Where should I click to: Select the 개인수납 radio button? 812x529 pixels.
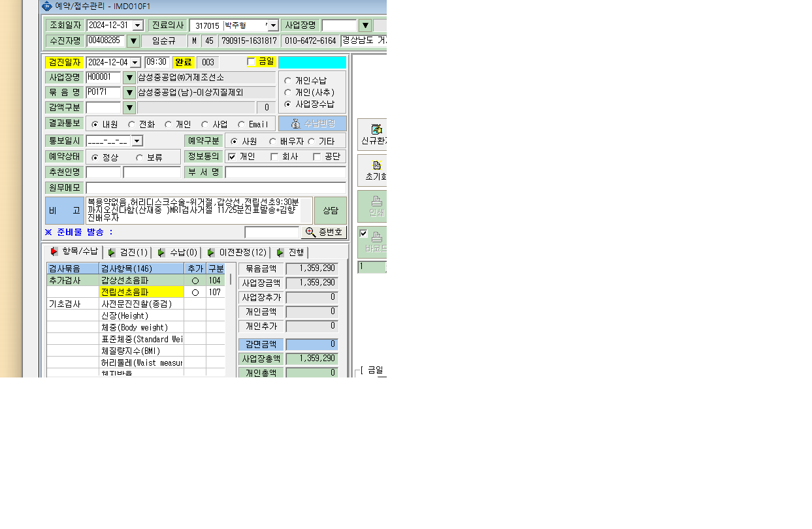287,80
